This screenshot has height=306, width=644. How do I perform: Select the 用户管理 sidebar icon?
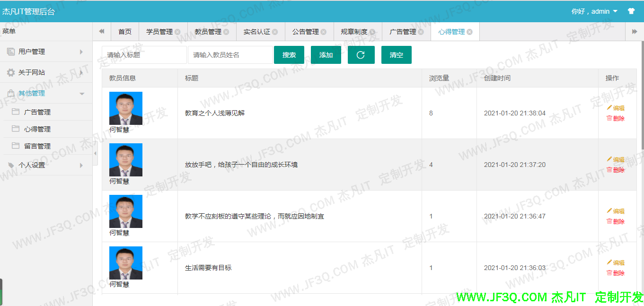[x=10, y=51]
